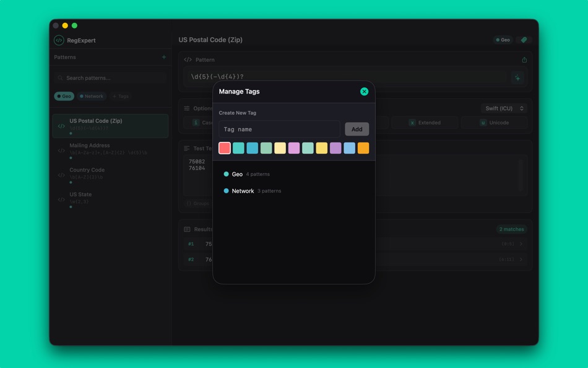Viewport: 588px width, 368px height.
Task: Toggle the Geo filter tag in sidebar
Action: point(64,96)
